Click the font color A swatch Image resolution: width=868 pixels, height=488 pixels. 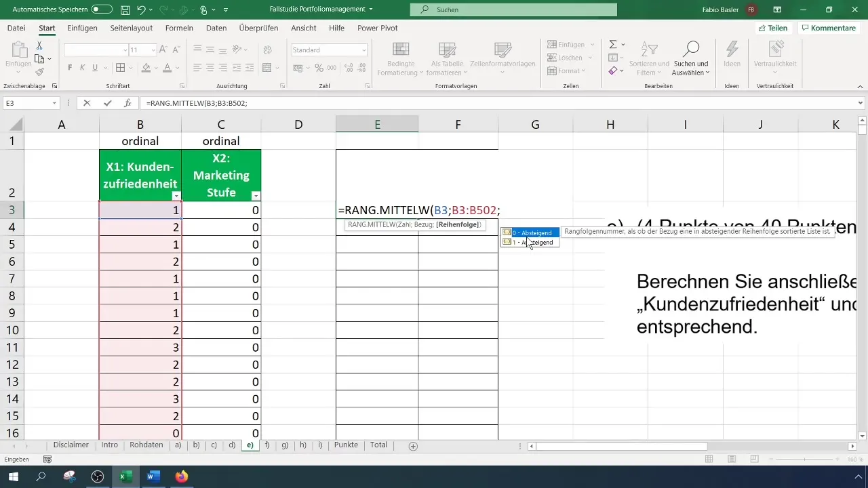click(166, 68)
